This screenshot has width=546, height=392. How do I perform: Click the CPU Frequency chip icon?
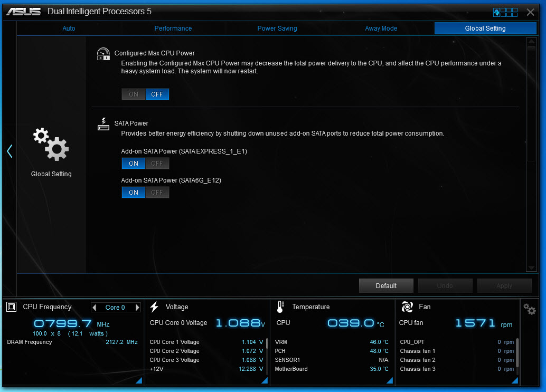(12, 307)
